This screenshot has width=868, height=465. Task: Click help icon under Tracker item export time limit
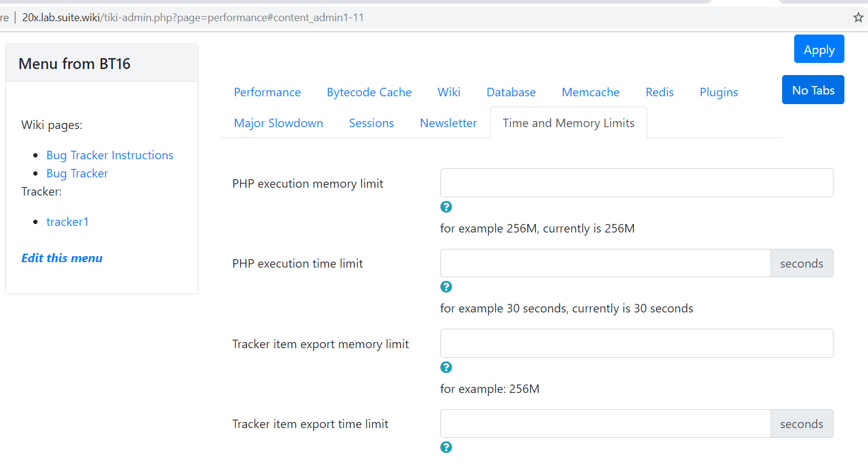446,447
